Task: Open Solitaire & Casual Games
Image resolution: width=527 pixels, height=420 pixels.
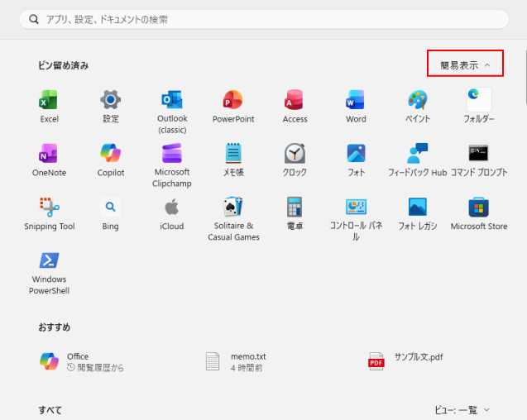Action: pos(233,219)
